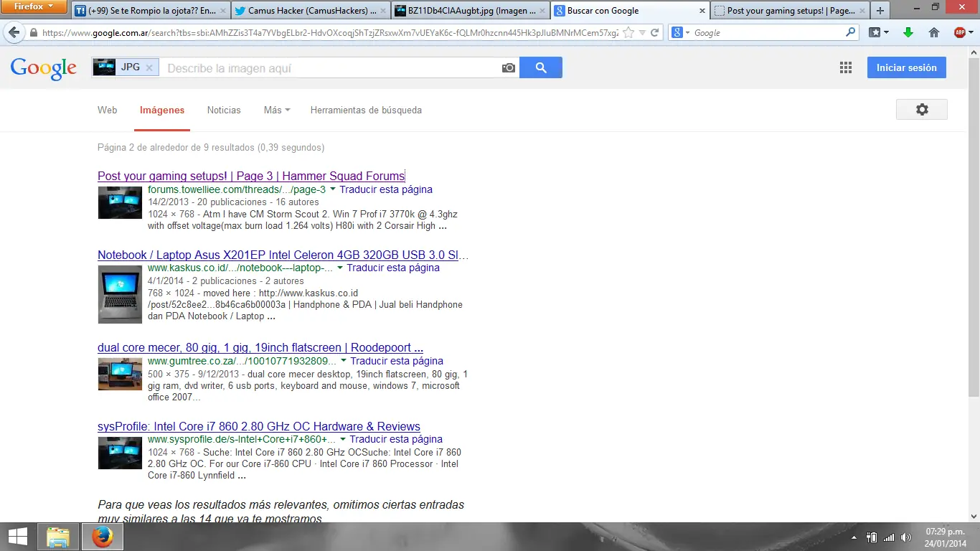This screenshot has width=980, height=551.
Task: Click the Firefox taskbar icon
Action: pos(103,537)
